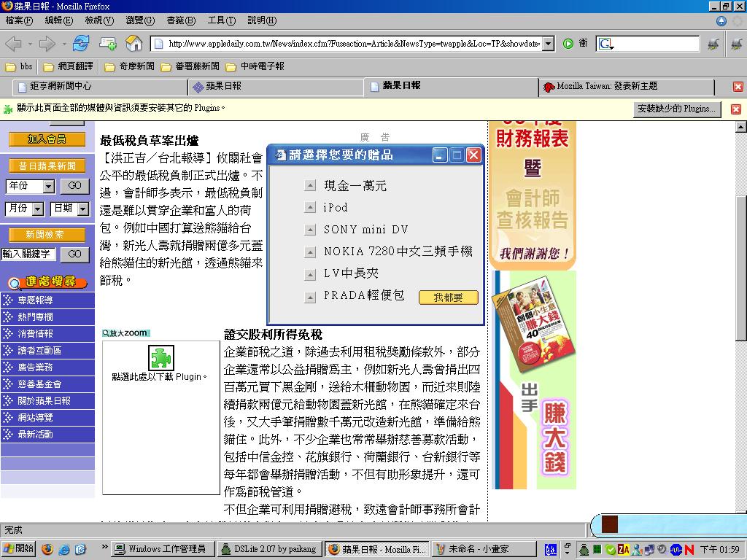This screenshot has width=747, height=560.
Task: Click the green Go arrow next to address bar
Action: 568,44
